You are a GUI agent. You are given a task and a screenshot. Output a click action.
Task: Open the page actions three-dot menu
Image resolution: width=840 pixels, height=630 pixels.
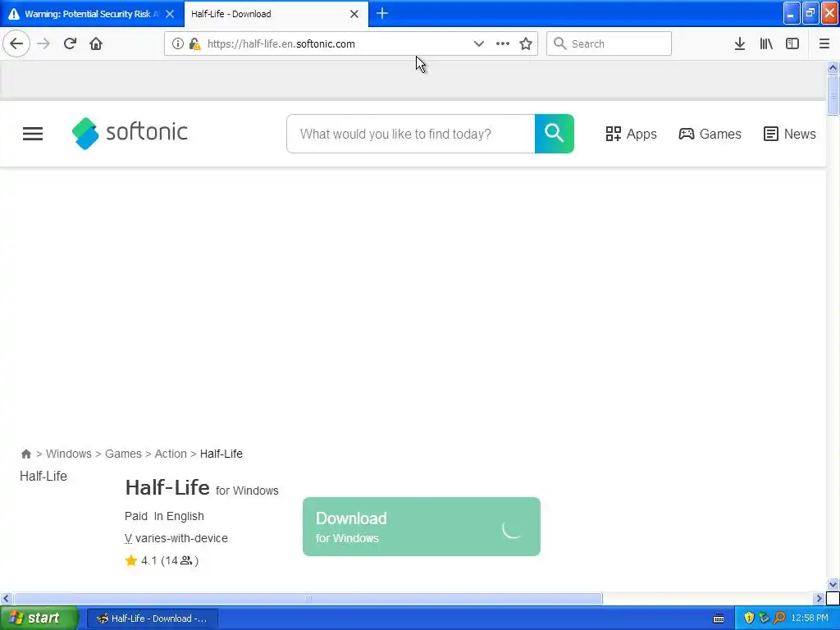(503, 44)
